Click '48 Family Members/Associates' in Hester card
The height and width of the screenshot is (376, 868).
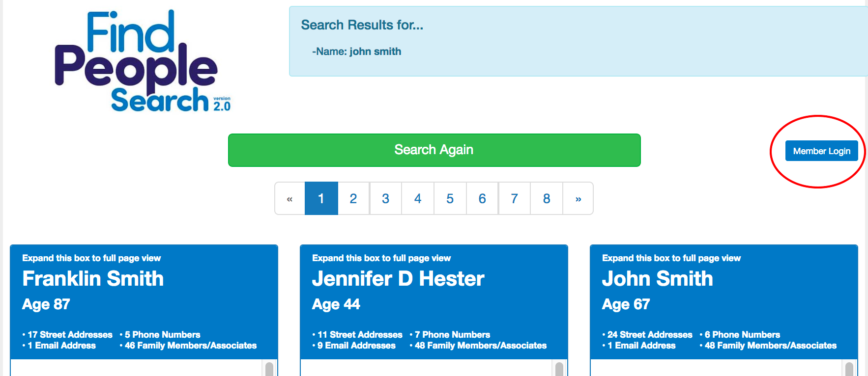481,346
